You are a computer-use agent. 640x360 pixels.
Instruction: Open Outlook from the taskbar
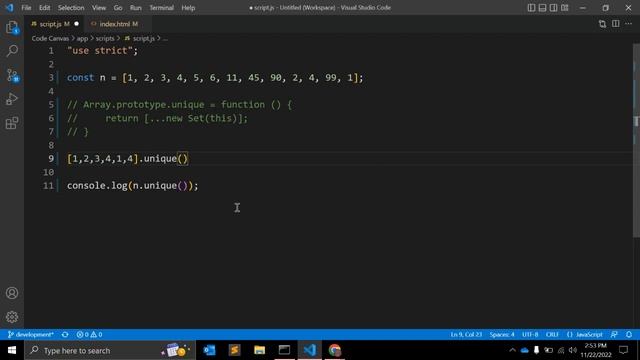tap(209, 350)
